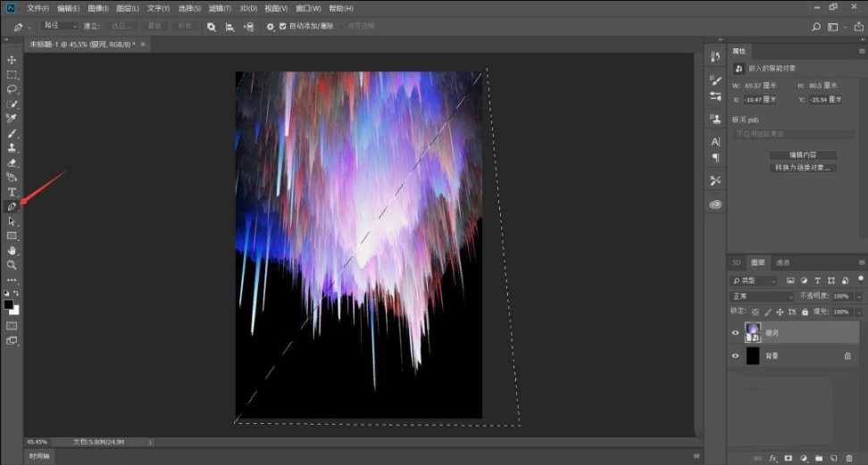Open the layer style fx menu
Viewport: 868px width, 465px height.
(x=773, y=458)
